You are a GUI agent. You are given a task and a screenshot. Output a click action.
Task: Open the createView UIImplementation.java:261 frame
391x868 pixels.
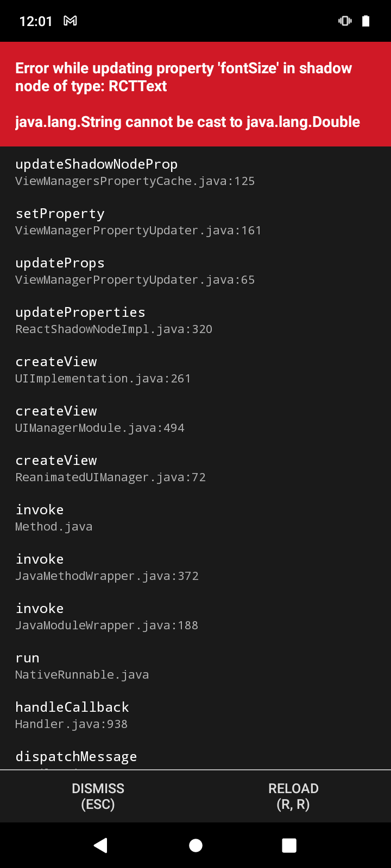(103, 369)
